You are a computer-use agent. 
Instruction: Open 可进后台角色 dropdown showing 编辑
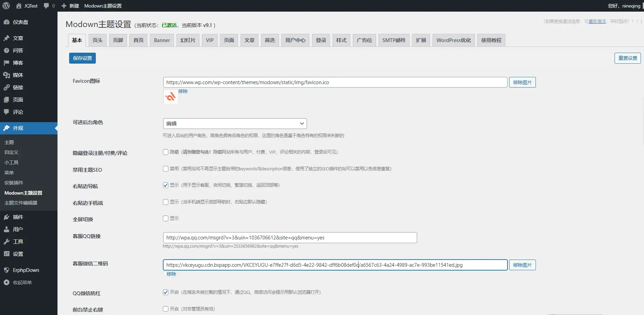[x=235, y=123]
